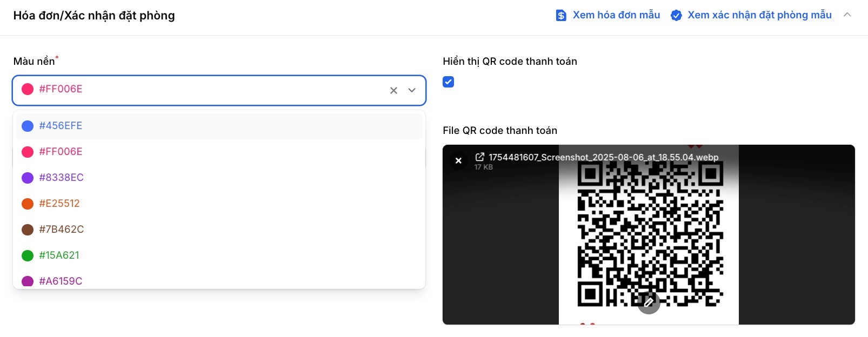Click the verified badge icon beside Xem xác nhận
This screenshot has height=337, width=868.
[676, 15]
